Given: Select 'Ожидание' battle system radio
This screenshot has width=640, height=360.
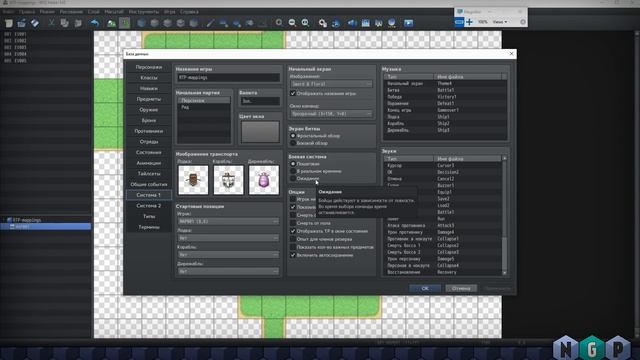Looking at the screenshot, I should [293, 178].
